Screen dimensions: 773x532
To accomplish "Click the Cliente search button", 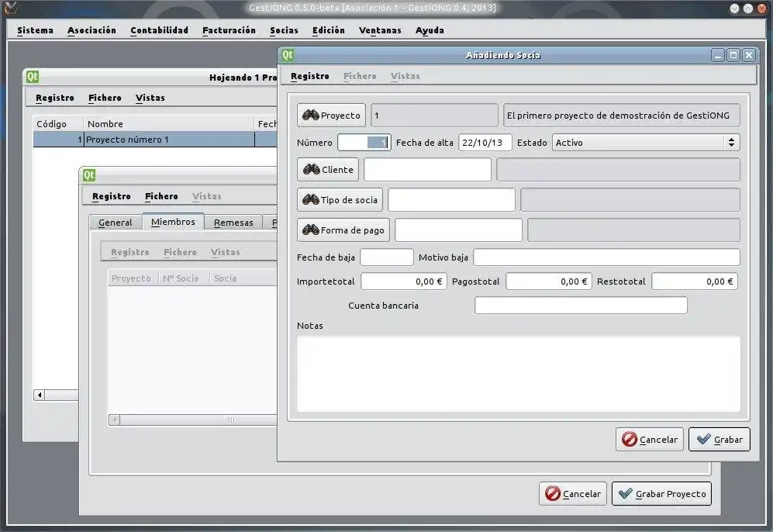I will (328, 170).
